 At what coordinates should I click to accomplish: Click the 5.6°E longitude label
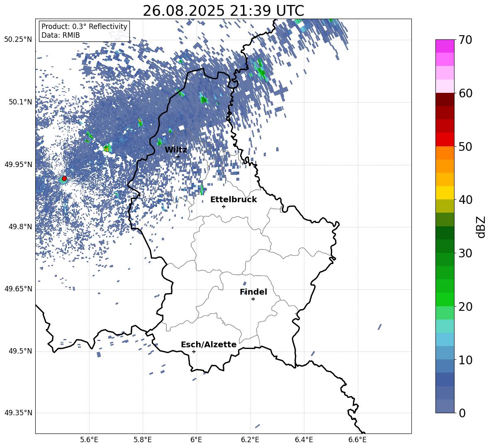point(89,440)
